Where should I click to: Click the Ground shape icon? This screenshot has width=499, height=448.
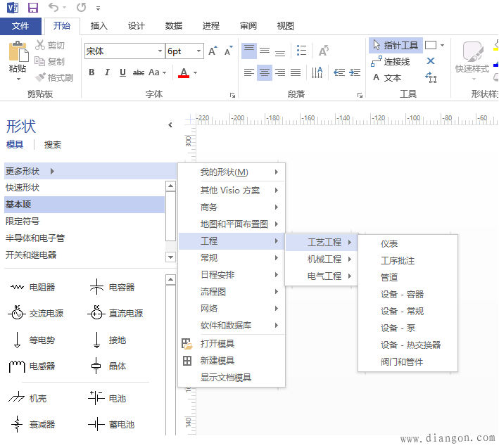[96, 340]
